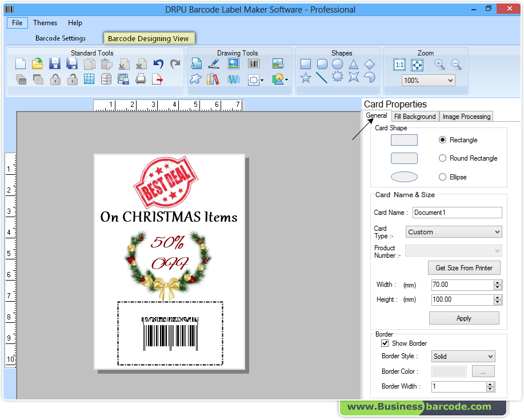
Task: Insert a watermark with the W tool
Action: pos(234,79)
